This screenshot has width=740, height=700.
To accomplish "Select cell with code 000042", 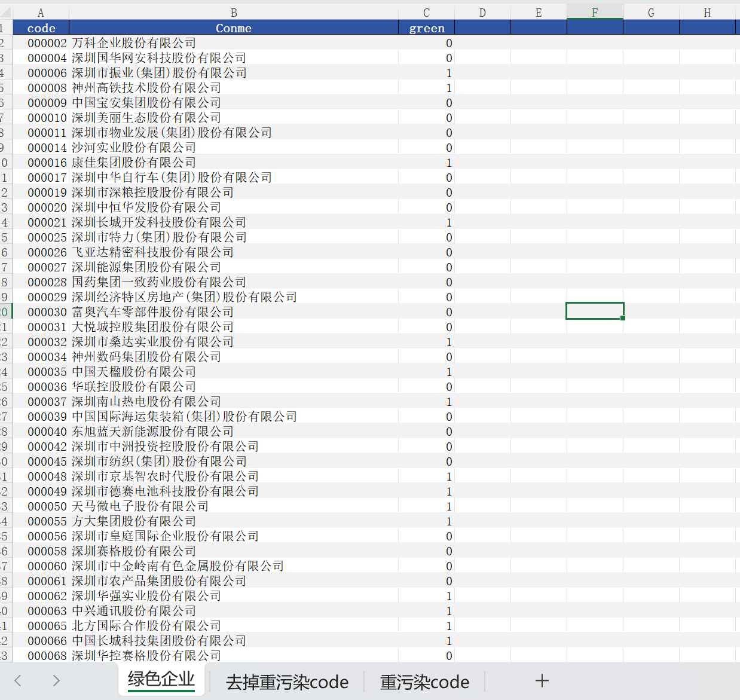I will tap(41, 446).
